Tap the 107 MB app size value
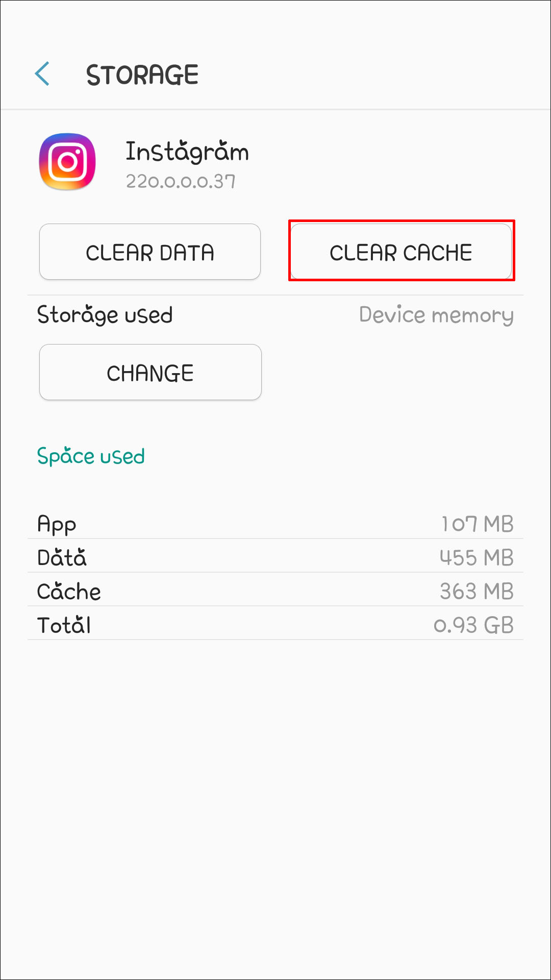Image resolution: width=551 pixels, height=980 pixels. click(x=478, y=524)
